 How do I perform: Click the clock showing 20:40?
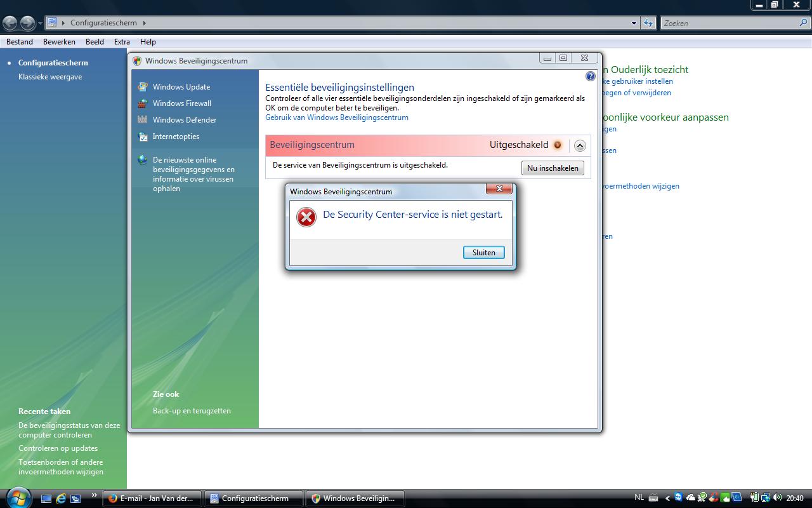point(795,498)
